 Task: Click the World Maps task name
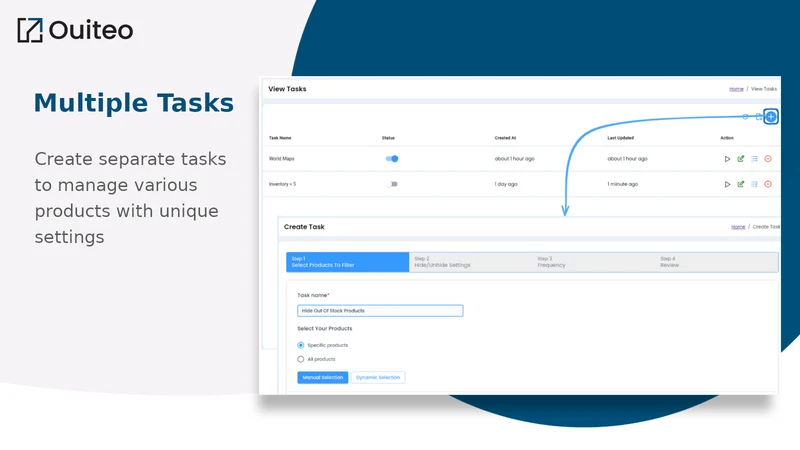click(x=282, y=159)
